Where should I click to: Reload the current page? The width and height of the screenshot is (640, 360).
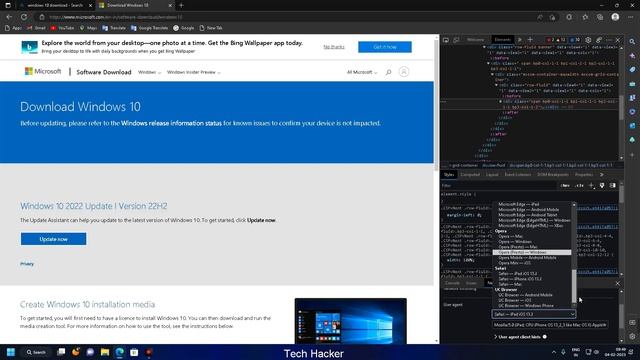pyautogui.click(x=24, y=17)
